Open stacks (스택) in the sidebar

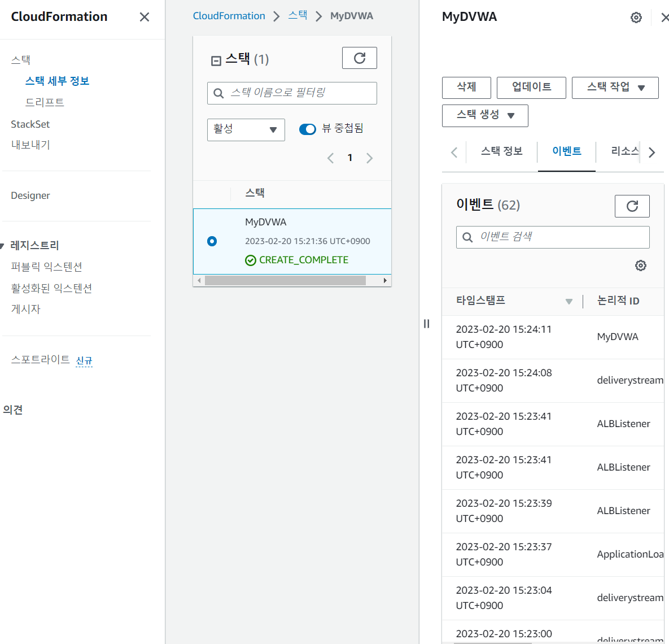pyautogui.click(x=20, y=60)
